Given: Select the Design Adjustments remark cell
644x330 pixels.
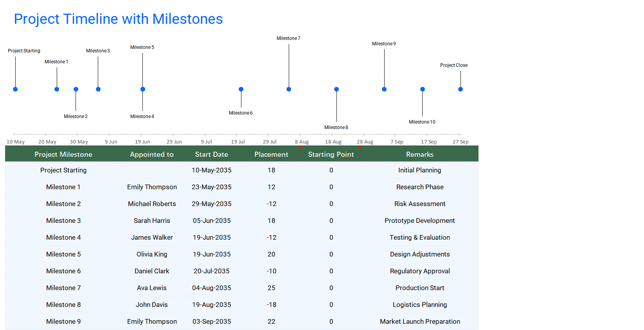Looking at the screenshot, I should [x=420, y=254].
